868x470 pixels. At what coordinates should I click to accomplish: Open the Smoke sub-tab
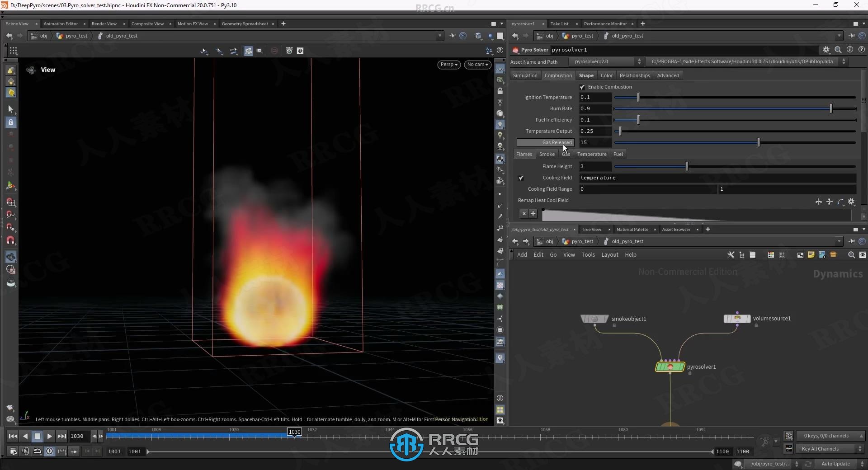coord(547,154)
